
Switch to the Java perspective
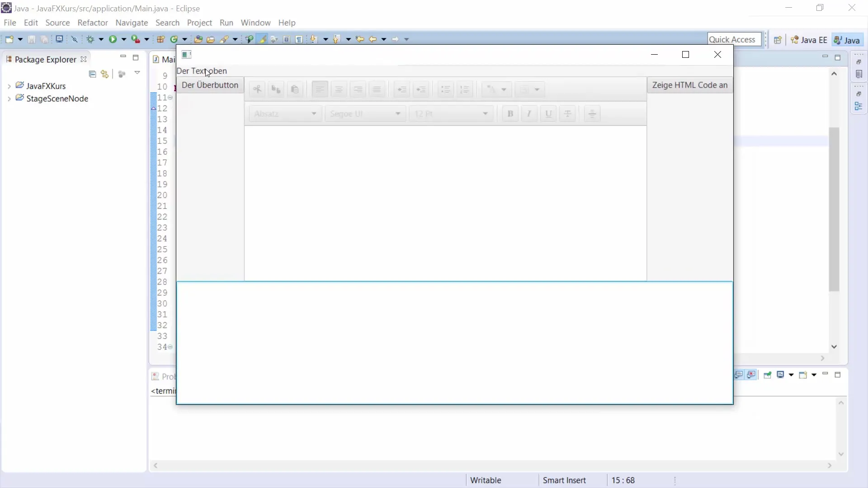coord(847,40)
